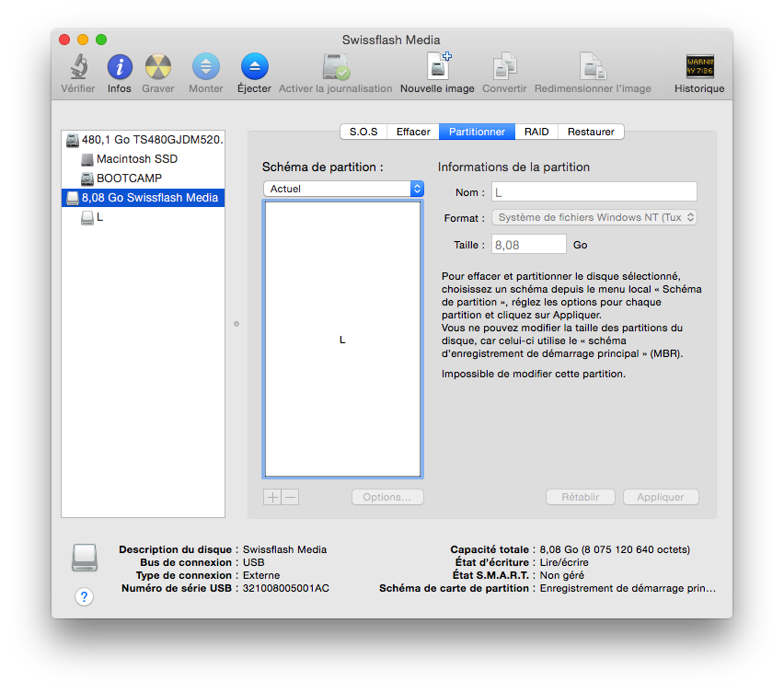Click the USB bus value
The image size is (784, 692).
click(253, 562)
